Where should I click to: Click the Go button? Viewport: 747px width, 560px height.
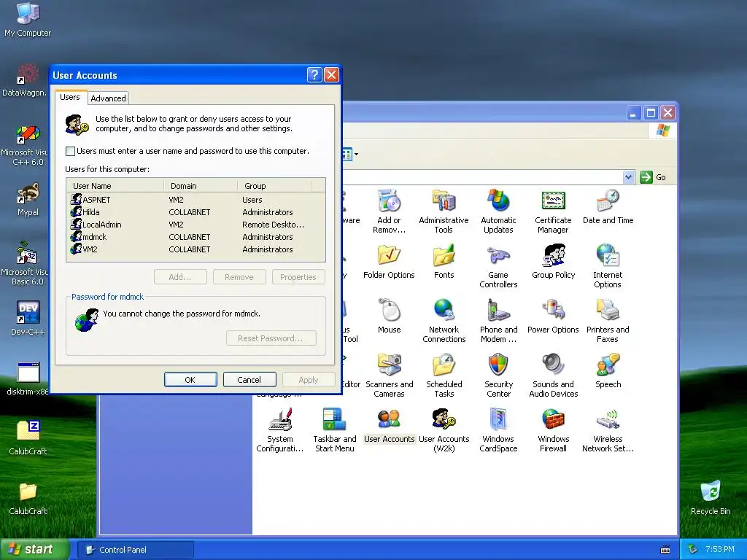[653, 177]
